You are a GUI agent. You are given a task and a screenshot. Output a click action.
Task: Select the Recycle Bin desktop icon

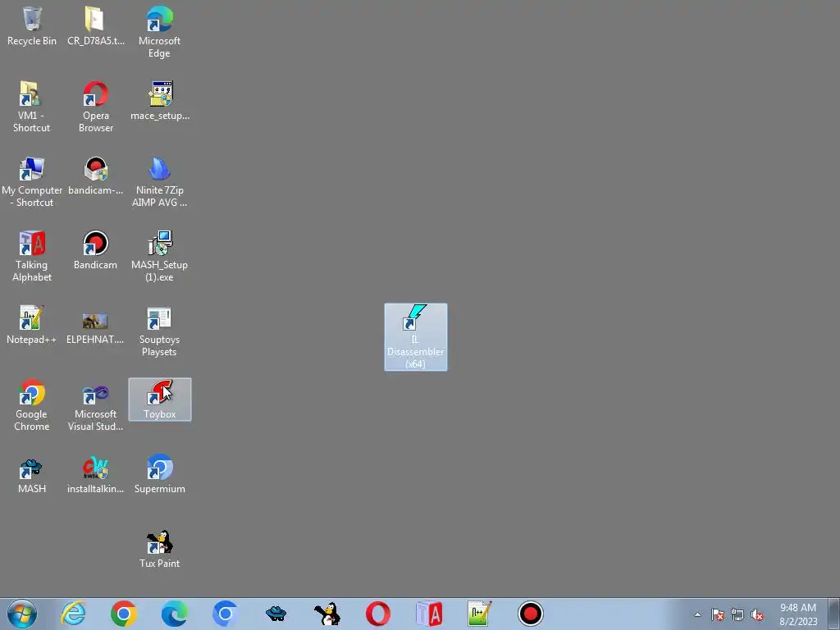click(x=32, y=25)
